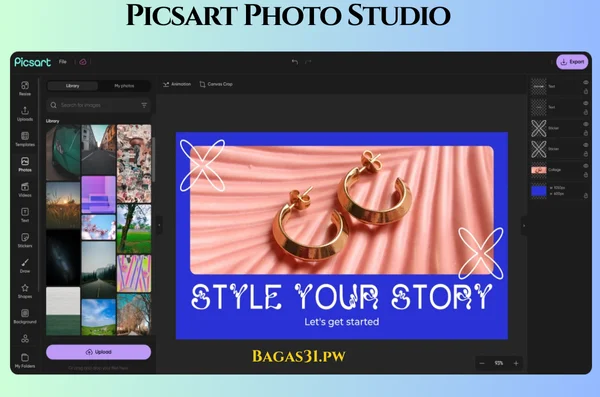
Task: Open My Folders
Action: tap(25, 361)
